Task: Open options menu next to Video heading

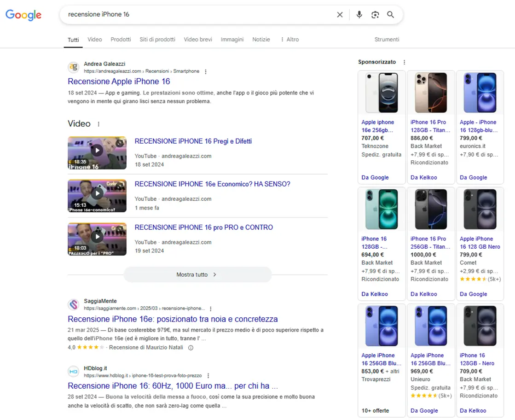Action: point(98,124)
